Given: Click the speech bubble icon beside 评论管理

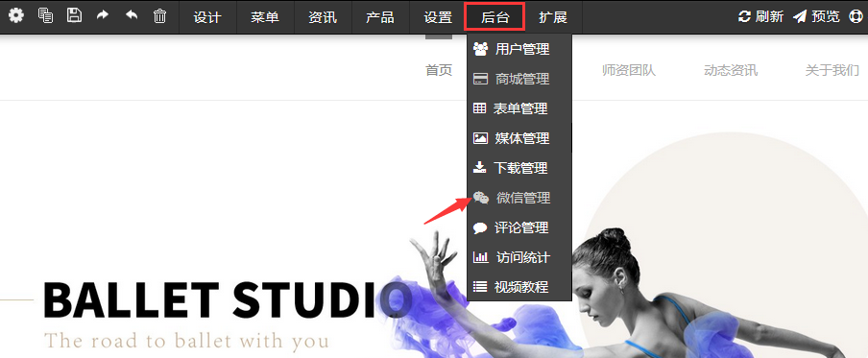Looking at the screenshot, I should [480, 227].
